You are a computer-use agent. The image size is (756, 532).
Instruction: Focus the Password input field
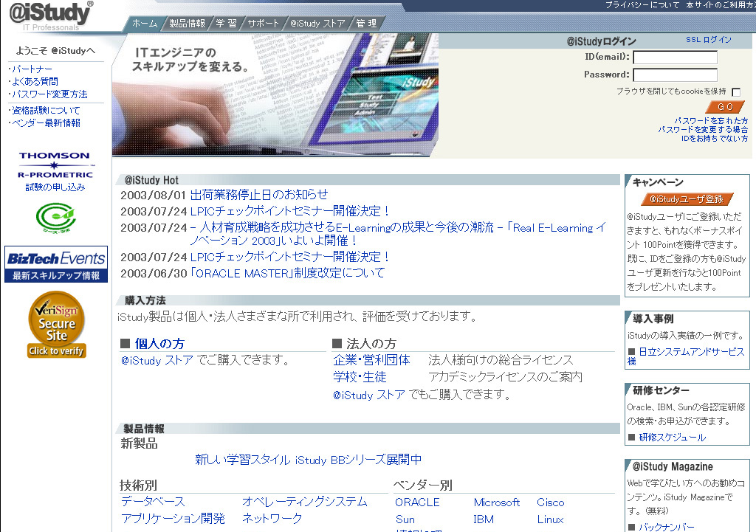(x=675, y=75)
